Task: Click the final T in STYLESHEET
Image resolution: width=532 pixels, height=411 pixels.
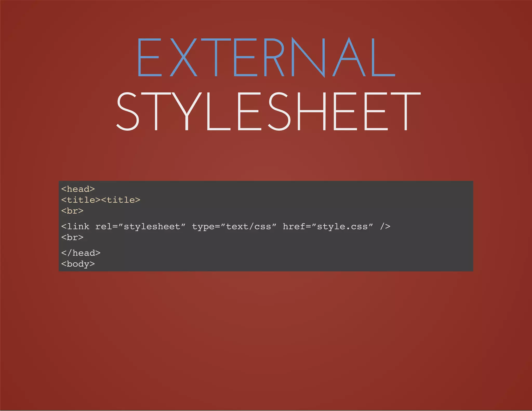Action: pyautogui.click(x=405, y=111)
